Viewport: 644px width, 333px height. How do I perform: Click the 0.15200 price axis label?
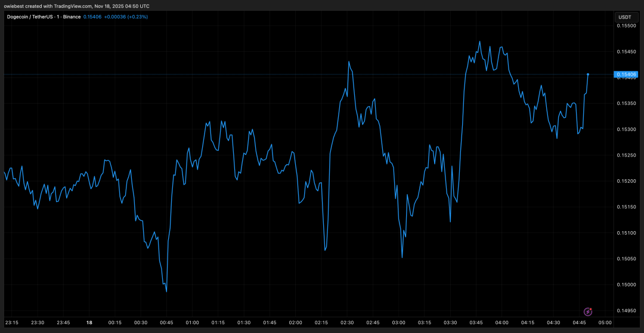click(x=626, y=181)
